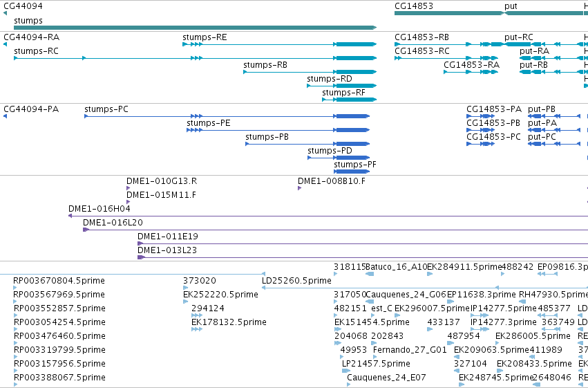Click the put gene label
588x388 pixels.
click(511, 6)
